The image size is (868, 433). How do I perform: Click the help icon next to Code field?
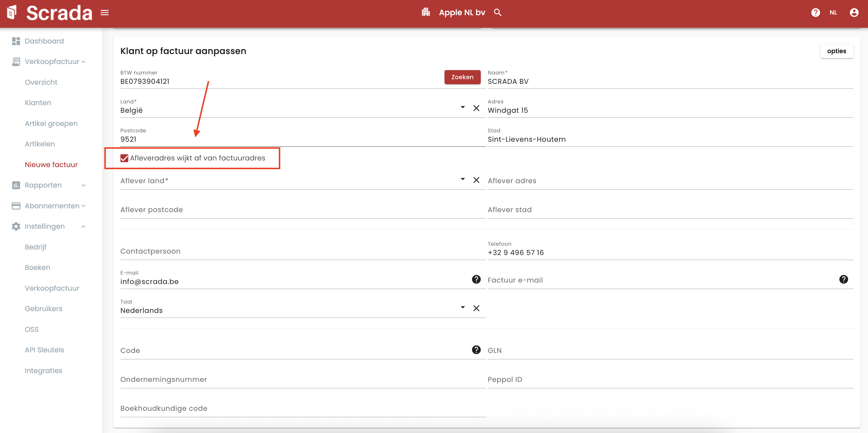pyautogui.click(x=476, y=350)
